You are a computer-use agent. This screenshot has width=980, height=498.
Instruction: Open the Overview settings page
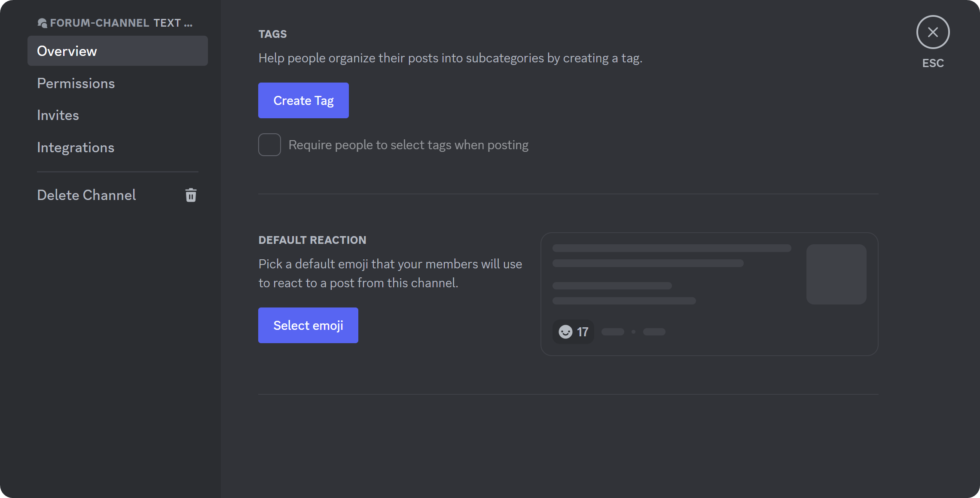(67, 51)
